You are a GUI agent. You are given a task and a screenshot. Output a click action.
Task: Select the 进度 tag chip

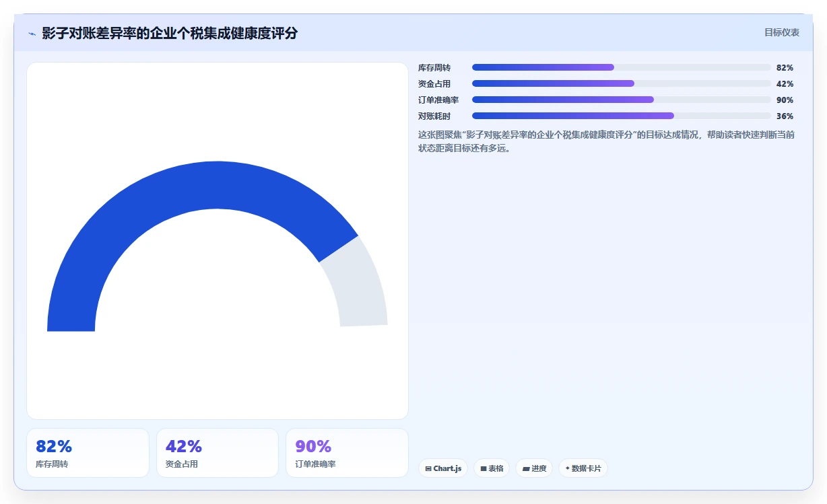coord(534,468)
